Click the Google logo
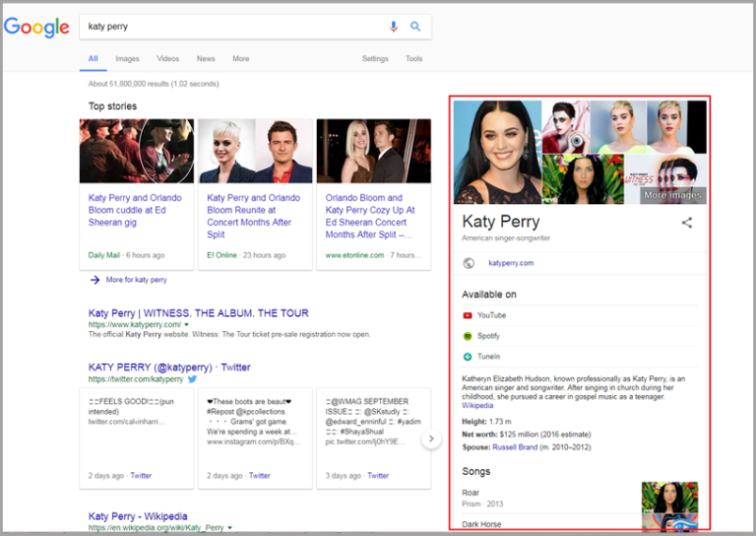 point(36,27)
